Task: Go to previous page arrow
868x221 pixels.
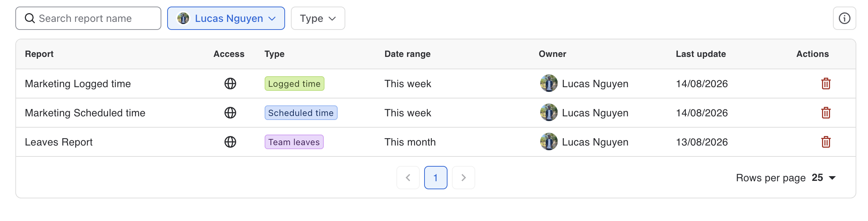Action: tap(408, 178)
